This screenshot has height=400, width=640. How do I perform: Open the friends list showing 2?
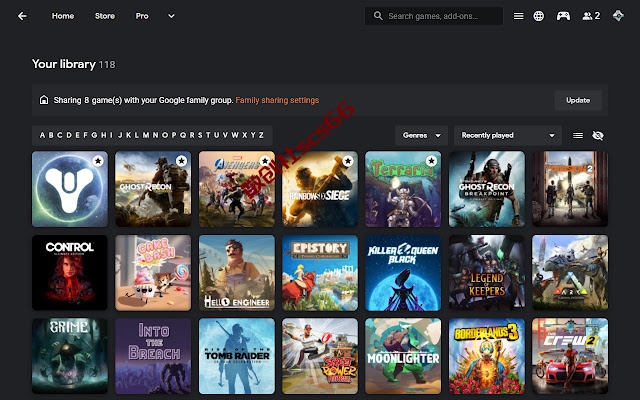(x=591, y=16)
